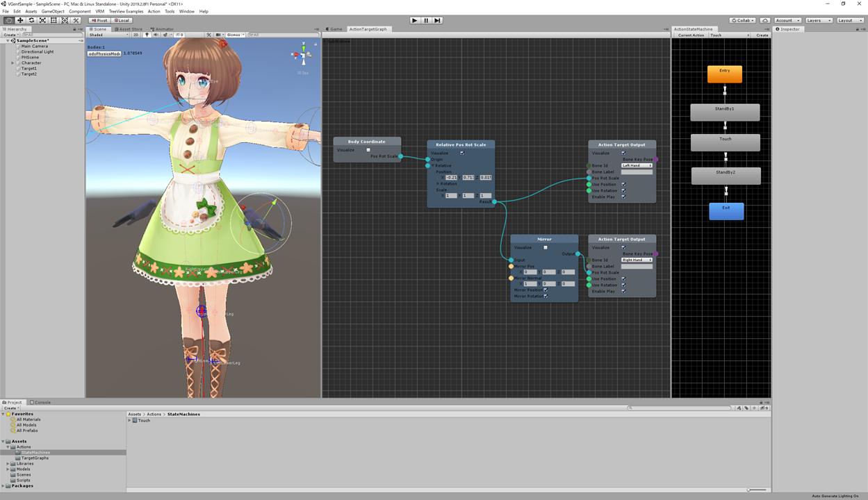
Task: Expand the Character object in Hierarchy
Action: (13, 63)
